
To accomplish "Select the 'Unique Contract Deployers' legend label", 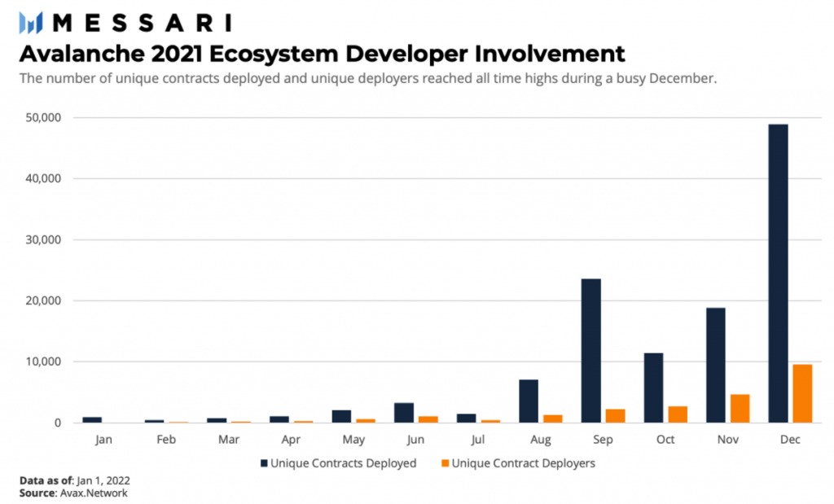I will point(524,463).
